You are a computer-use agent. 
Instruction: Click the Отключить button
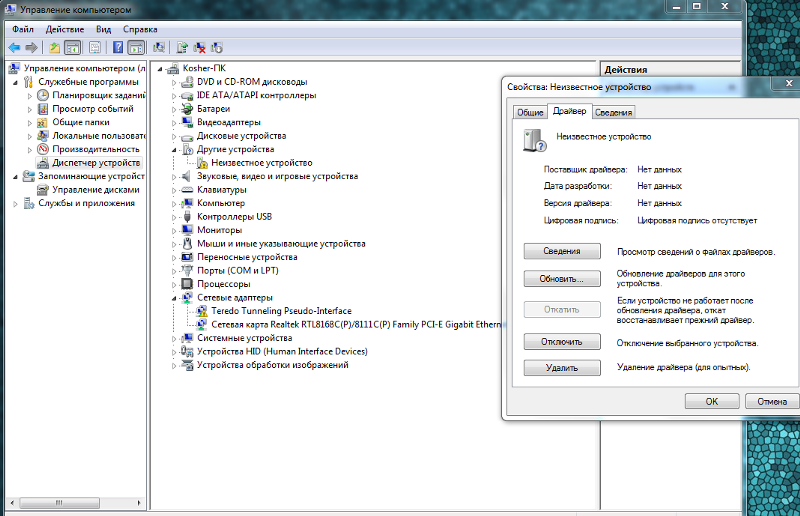(x=562, y=341)
